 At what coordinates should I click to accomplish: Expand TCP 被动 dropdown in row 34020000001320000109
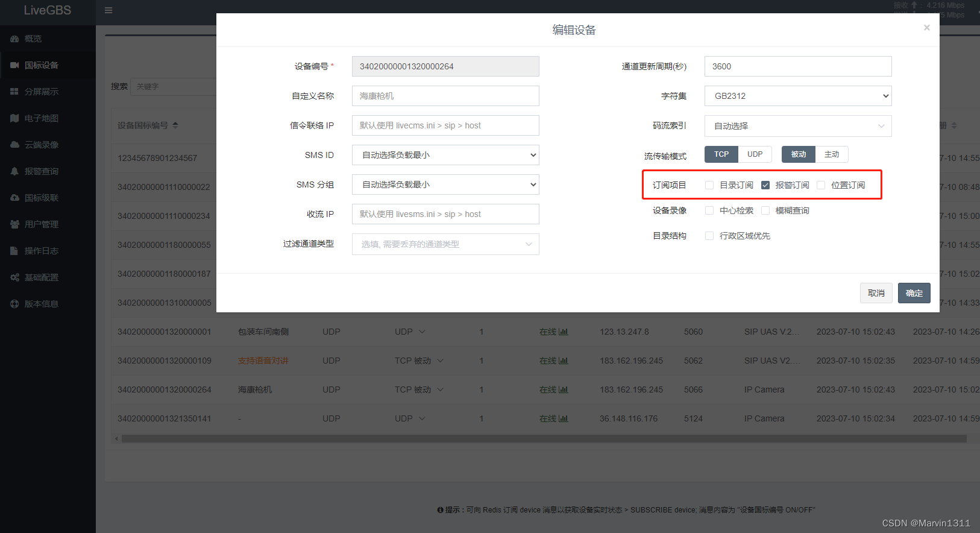tap(440, 361)
